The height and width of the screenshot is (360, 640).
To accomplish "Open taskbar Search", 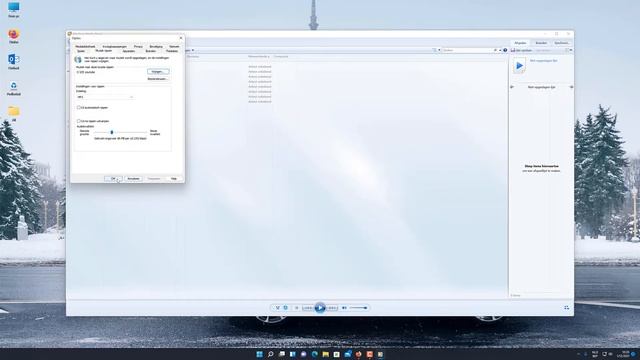I will point(271,354).
